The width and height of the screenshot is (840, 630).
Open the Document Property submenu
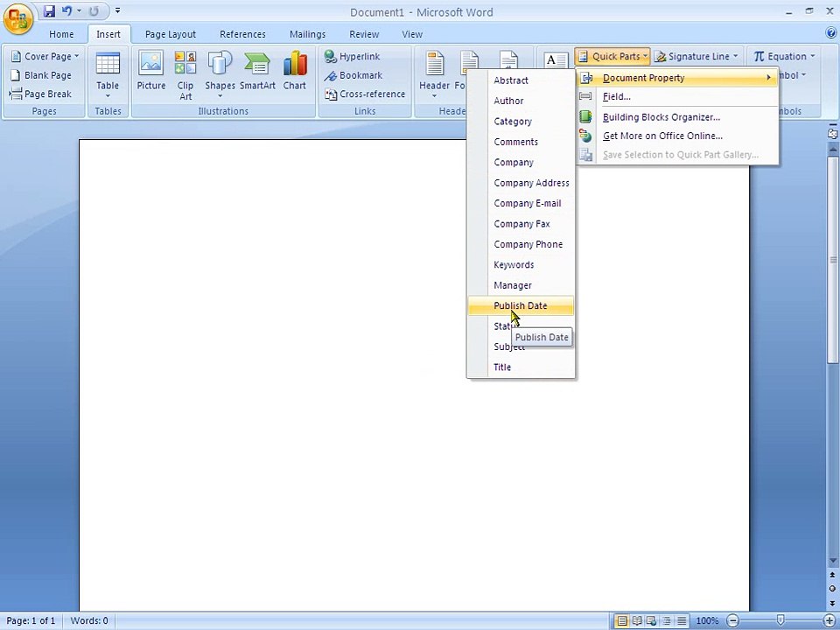point(677,78)
